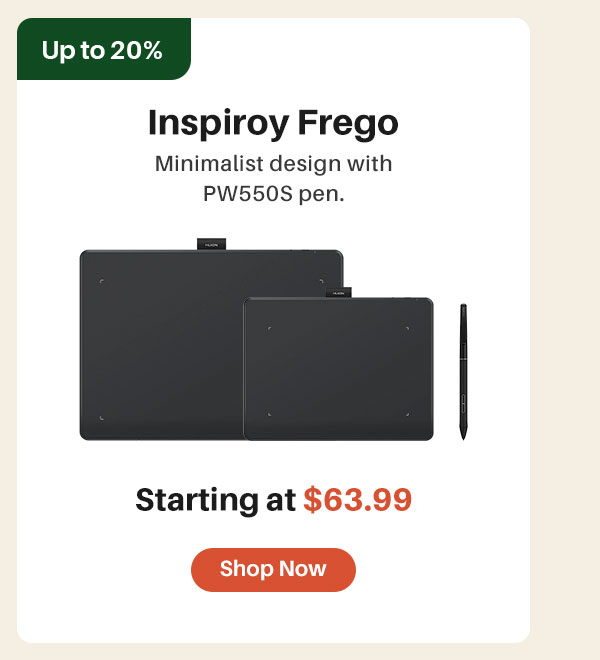The image size is (600, 660).
Task: Click top-left corner marker on large tablet
Action: (x=102, y=281)
